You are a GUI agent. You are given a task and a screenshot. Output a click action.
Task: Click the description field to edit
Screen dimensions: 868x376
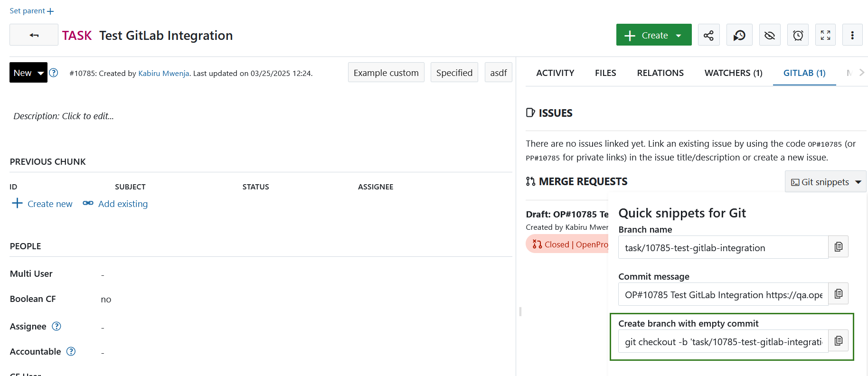point(64,116)
